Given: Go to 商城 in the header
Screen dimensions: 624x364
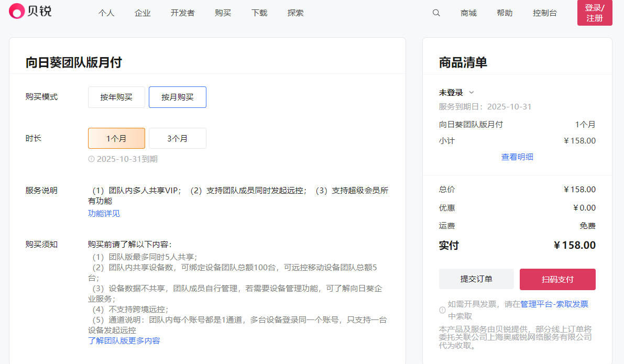Looking at the screenshot, I should click(468, 13).
